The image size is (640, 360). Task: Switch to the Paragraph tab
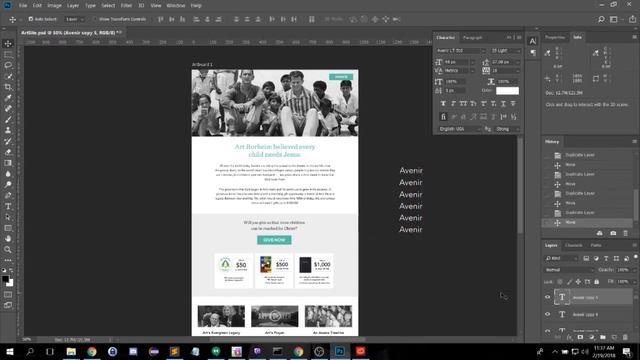click(473, 38)
